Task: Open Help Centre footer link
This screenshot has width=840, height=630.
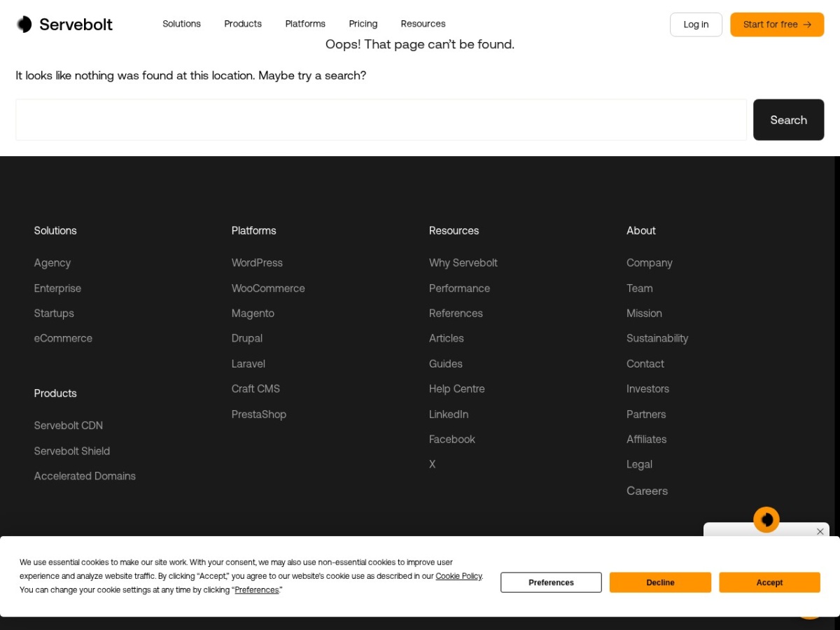Action: [x=457, y=388]
